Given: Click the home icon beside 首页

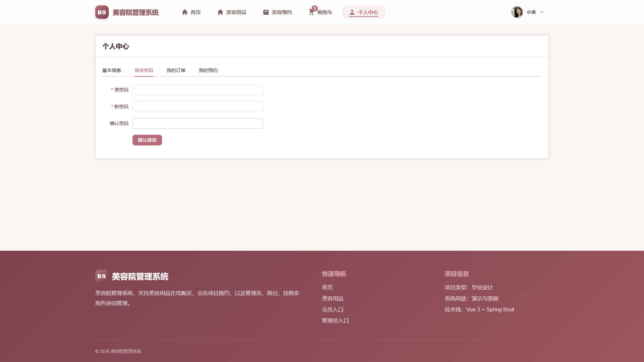Looking at the screenshot, I should [185, 12].
